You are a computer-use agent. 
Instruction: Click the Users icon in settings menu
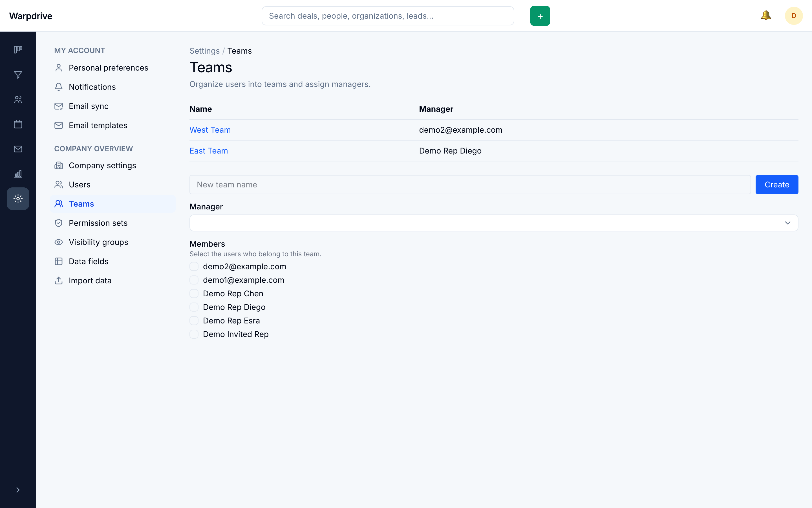(x=59, y=185)
